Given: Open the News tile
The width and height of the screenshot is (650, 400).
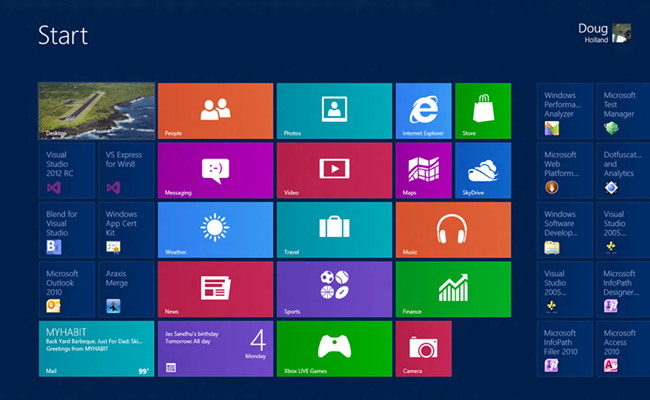Looking at the screenshot, I should coord(215,289).
